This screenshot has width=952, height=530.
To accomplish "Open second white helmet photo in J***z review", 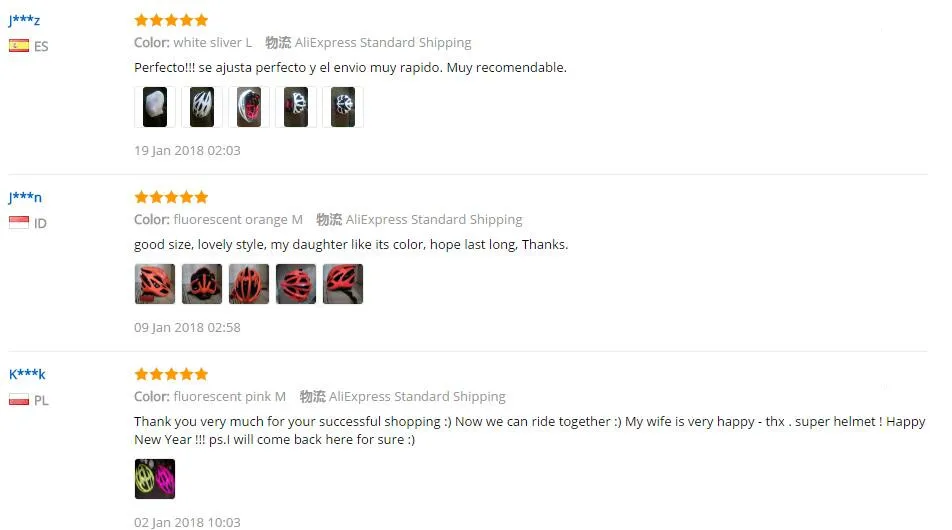I will pos(202,107).
